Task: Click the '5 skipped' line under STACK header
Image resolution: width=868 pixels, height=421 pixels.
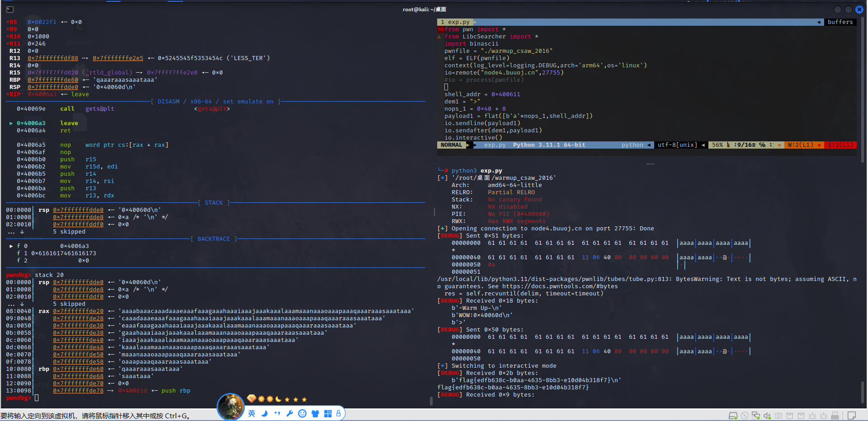Action: tap(69, 232)
